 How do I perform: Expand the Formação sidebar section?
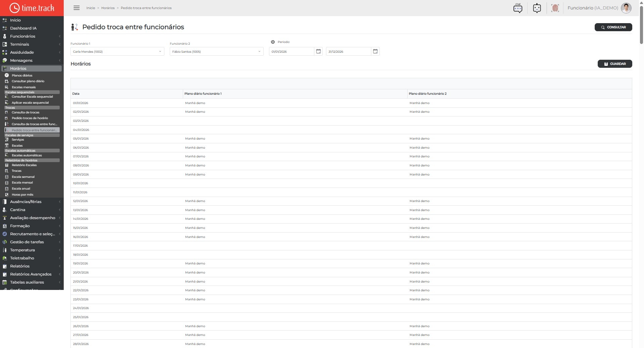[x=32, y=226]
